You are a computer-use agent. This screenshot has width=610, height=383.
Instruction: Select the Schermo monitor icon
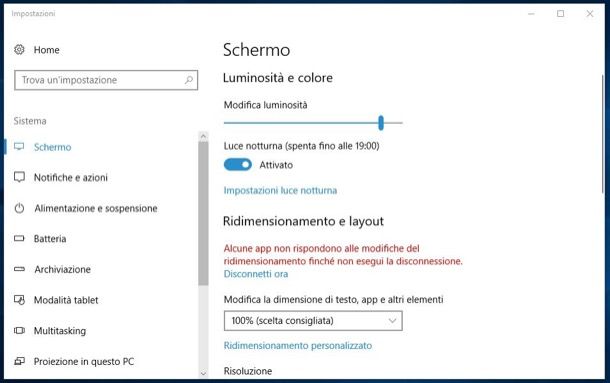coord(19,147)
